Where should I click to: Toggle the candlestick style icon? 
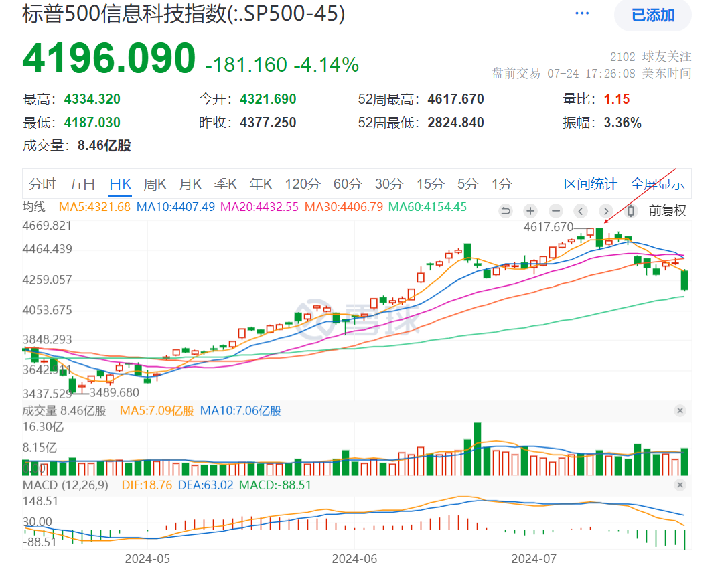coord(631,211)
